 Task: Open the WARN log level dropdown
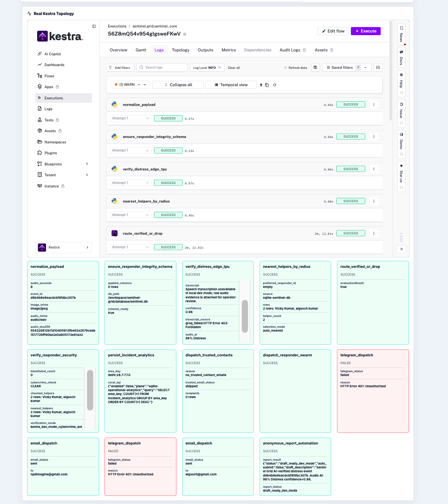131,85
